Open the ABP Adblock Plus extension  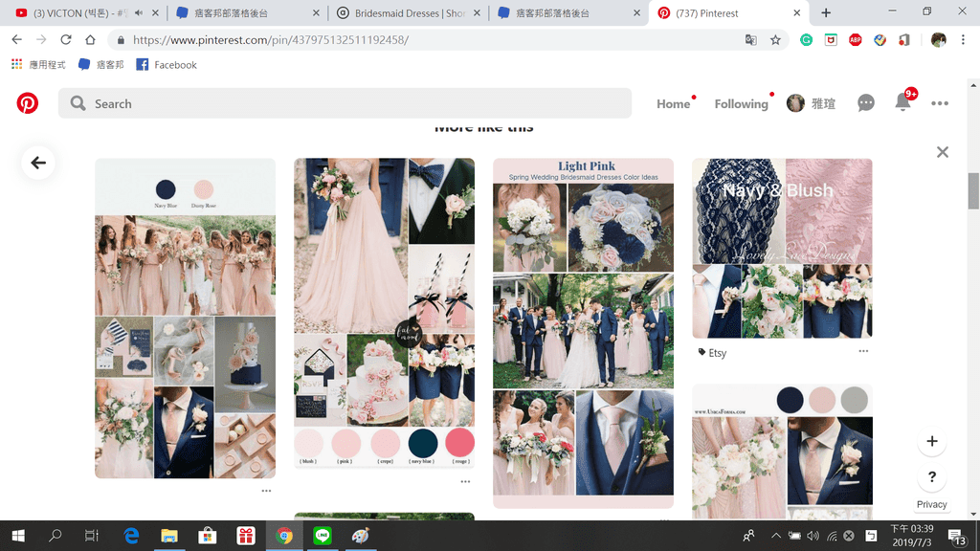click(x=855, y=40)
